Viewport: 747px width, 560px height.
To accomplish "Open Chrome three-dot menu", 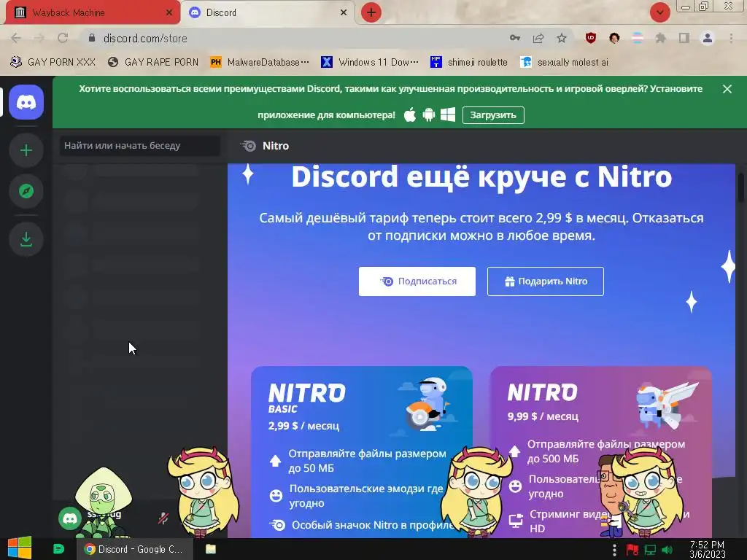I will pos(731,38).
